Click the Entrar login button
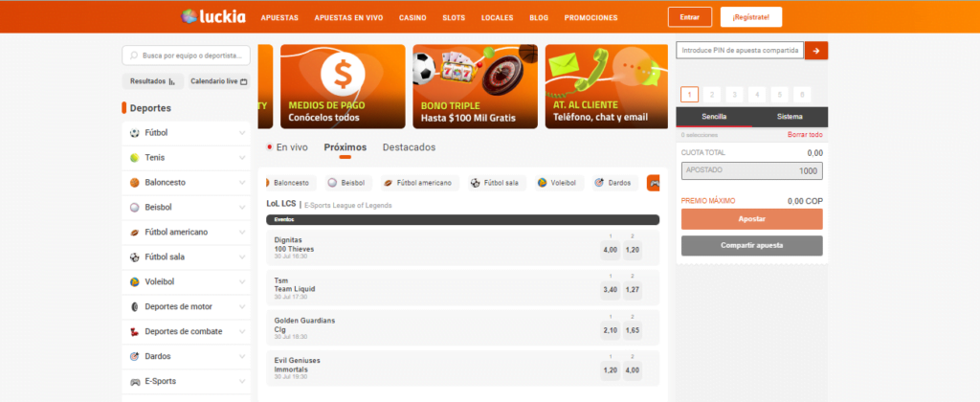This screenshot has height=402, width=980. 690,17
